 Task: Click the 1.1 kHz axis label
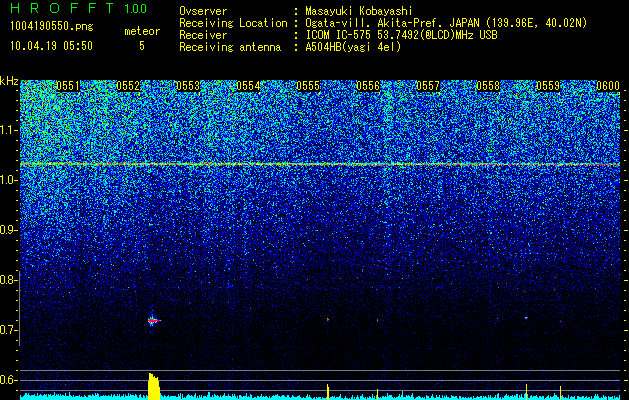pos(8,130)
